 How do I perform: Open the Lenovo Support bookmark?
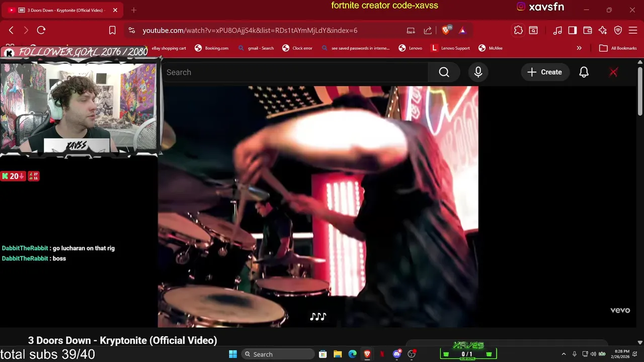point(450,48)
